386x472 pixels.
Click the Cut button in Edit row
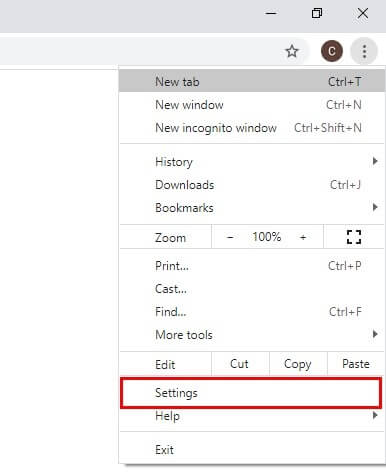coord(239,364)
